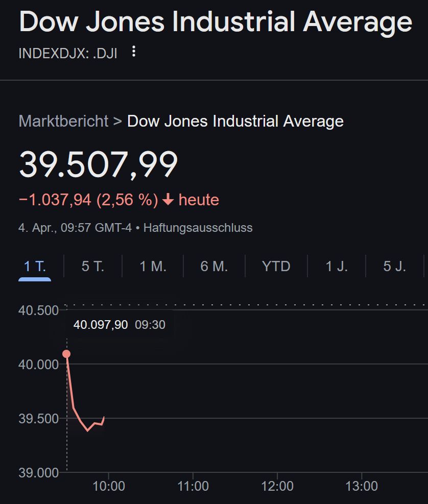This screenshot has width=428, height=504.
Task: Show the 1 J. chart range
Action: 337,266
